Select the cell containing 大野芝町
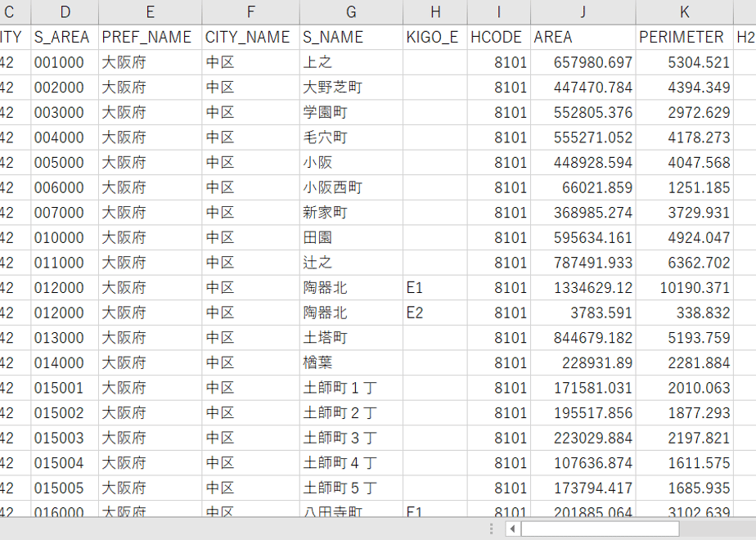The height and width of the screenshot is (540, 756). 351,88
